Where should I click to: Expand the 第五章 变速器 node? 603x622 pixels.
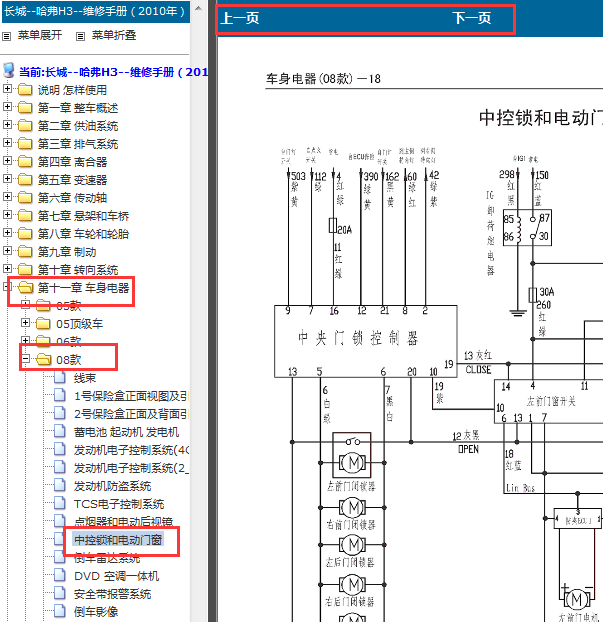(x=7, y=179)
